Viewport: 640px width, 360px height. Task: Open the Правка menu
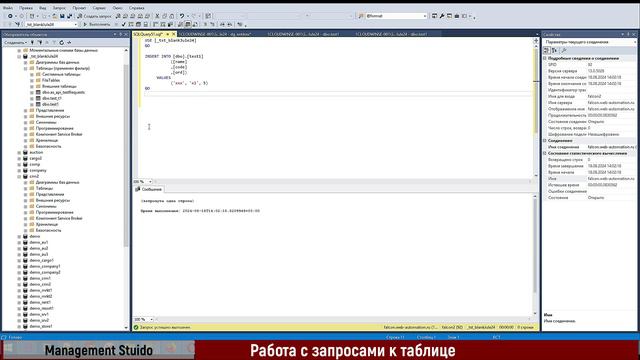26,8
